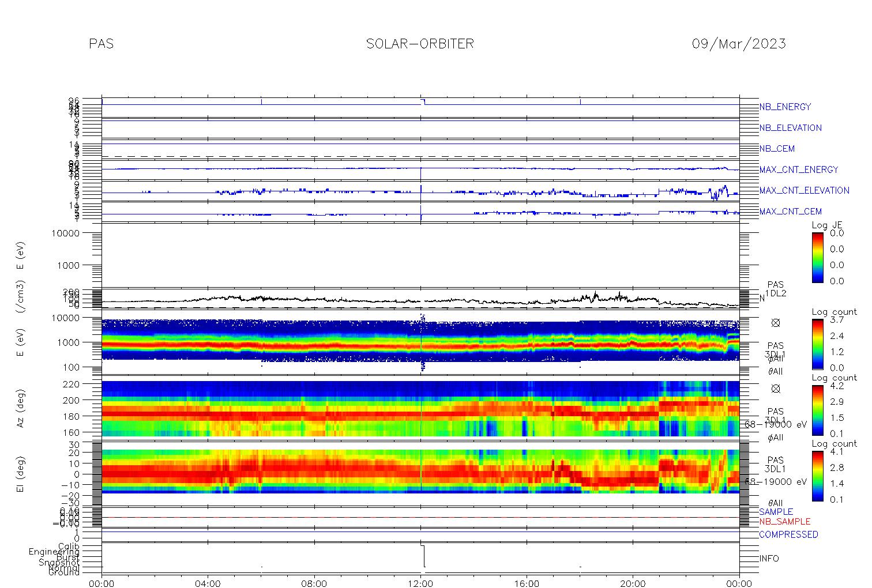
Task: Click the red NB_SAMPLE label
Action: coord(784,522)
